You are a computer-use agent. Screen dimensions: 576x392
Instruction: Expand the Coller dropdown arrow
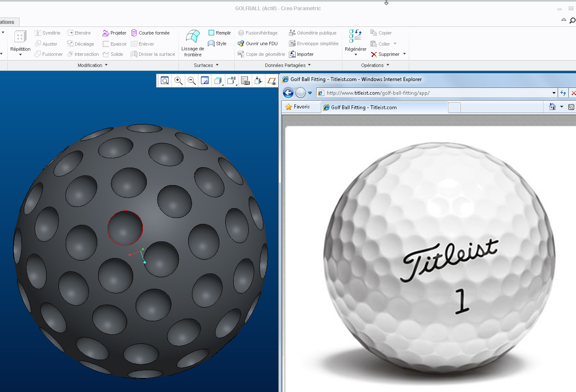[395, 44]
